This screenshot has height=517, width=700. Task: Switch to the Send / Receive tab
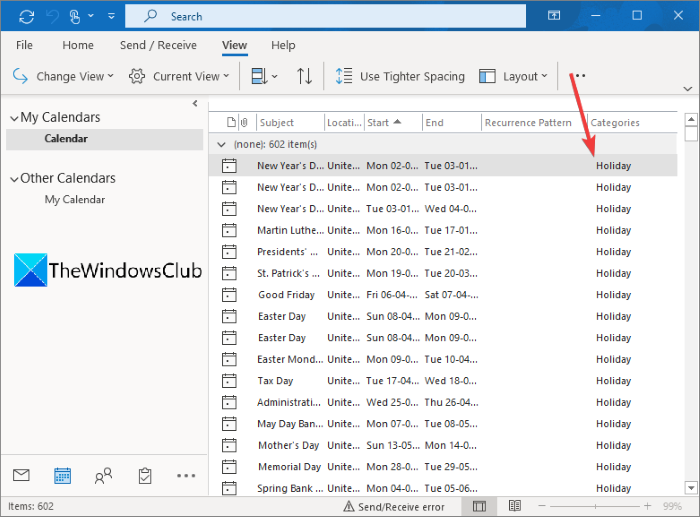point(158,45)
